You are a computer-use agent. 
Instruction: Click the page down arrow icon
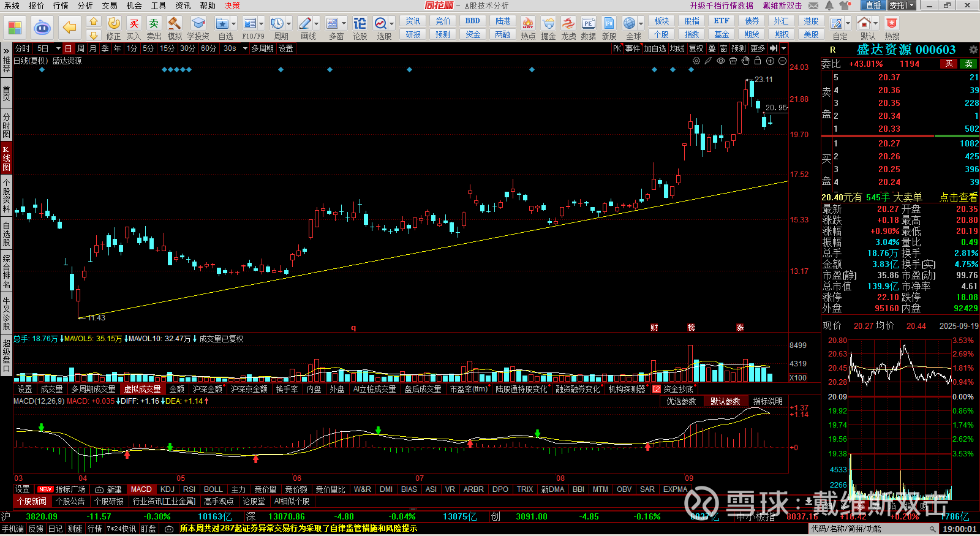94,36
